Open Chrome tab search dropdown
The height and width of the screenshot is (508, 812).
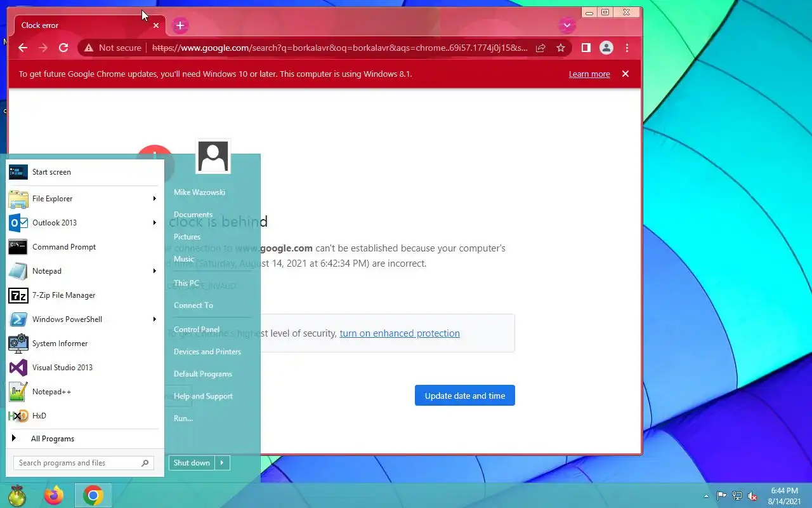tap(566, 25)
